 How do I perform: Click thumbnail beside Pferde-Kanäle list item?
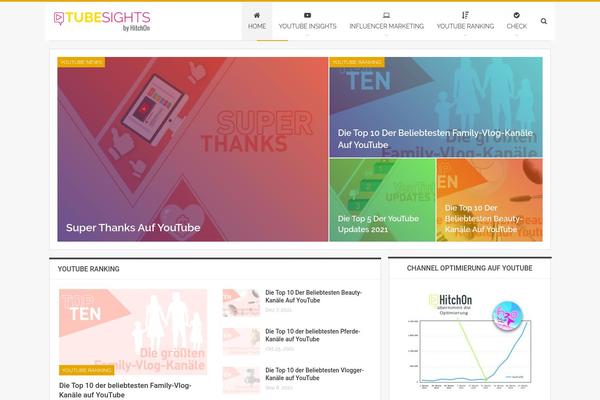click(241, 341)
